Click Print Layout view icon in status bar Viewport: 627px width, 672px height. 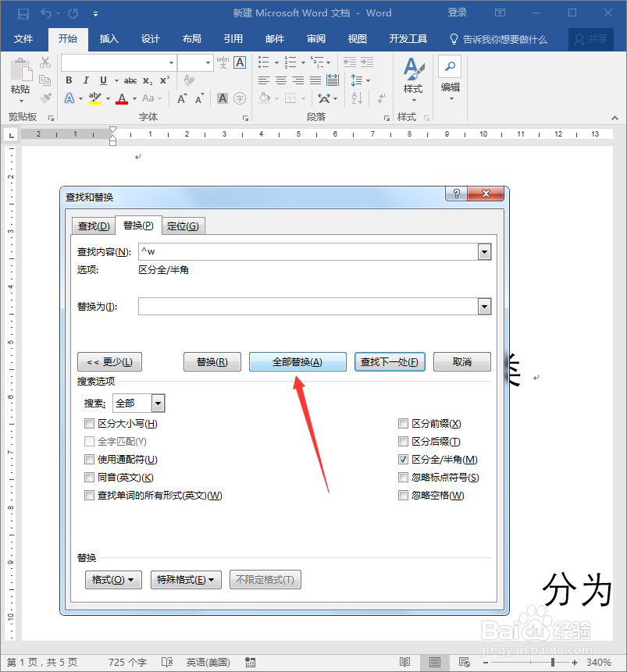[x=434, y=662]
